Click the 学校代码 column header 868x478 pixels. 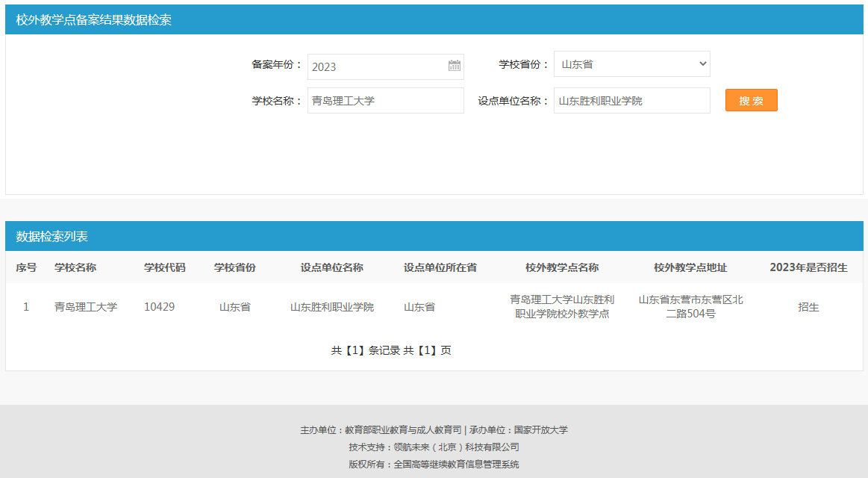coord(164,267)
